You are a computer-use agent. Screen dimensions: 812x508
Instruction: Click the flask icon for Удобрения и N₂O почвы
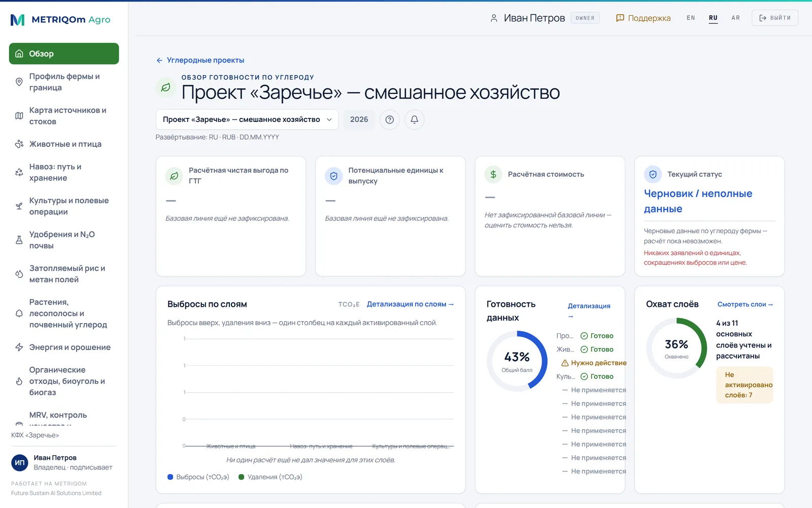19,240
